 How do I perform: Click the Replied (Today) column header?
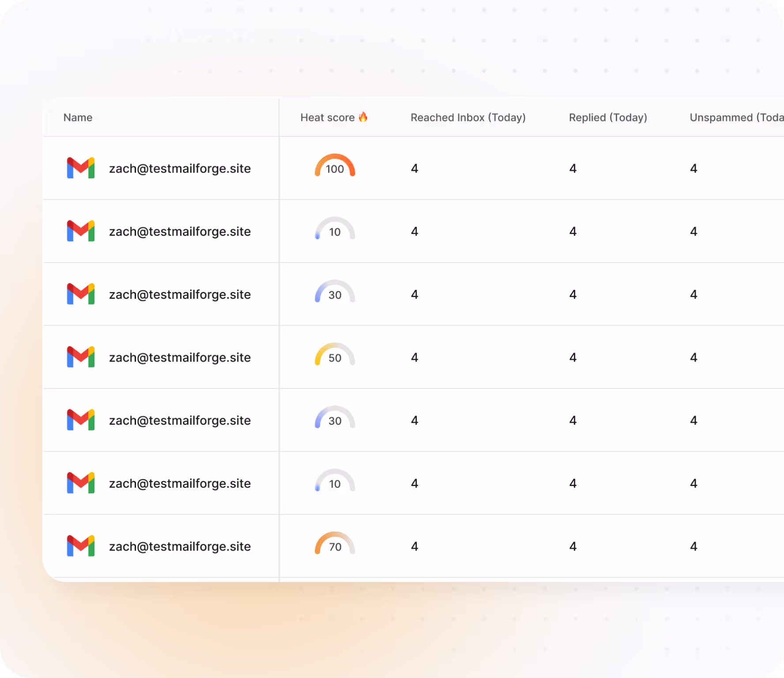click(x=608, y=117)
